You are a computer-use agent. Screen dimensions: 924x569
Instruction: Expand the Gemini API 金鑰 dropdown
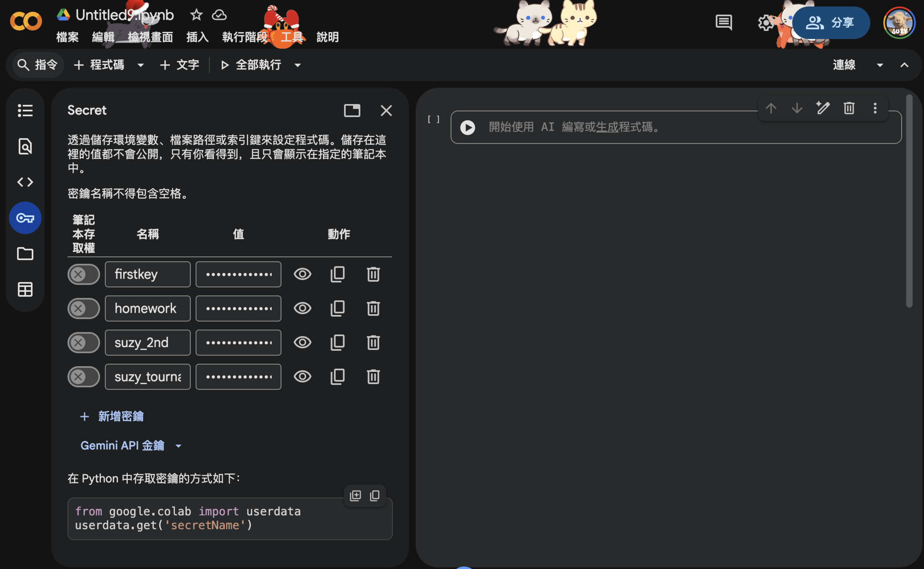tap(178, 446)
